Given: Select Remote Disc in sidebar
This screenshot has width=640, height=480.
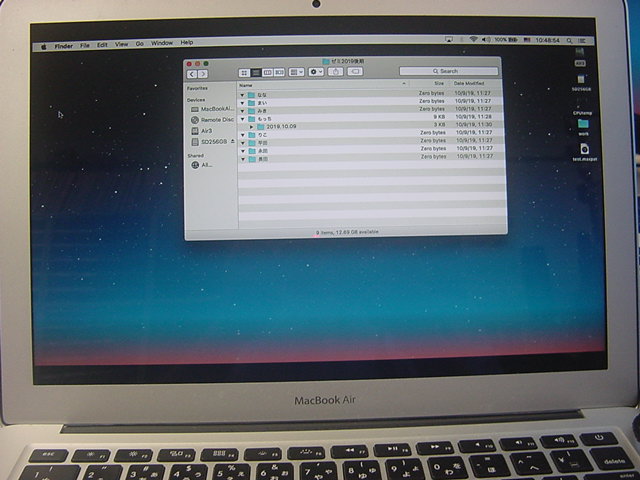Looking at the screenshot, I should click(213, 120).
